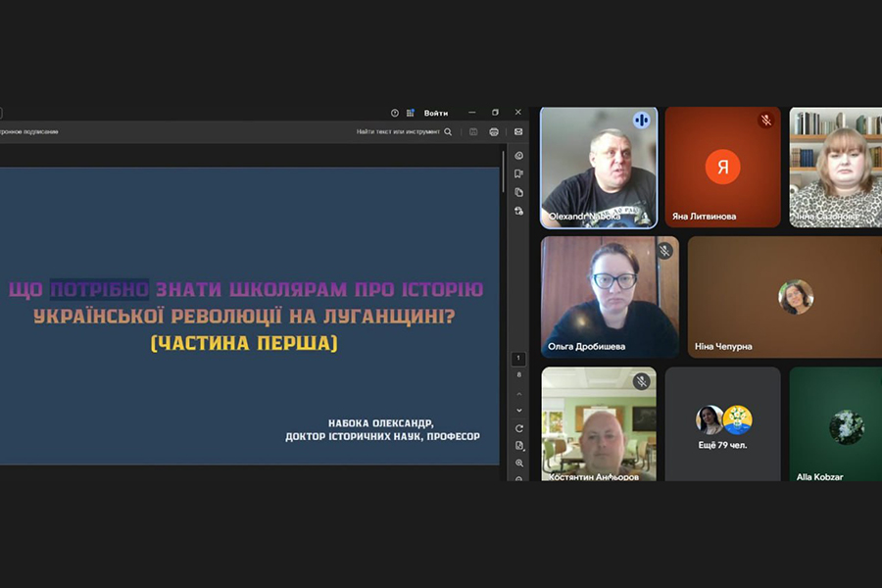This screenshot has width=882, height=588.
Task: Open the apps grid icon beside Войти
Action: 411,113
